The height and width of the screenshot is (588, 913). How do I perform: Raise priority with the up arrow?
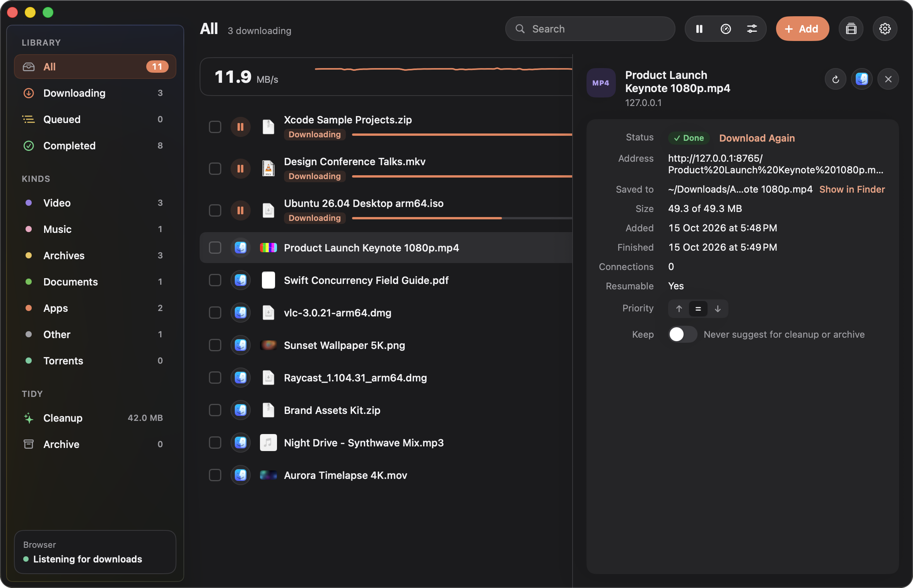pos(679,309)
